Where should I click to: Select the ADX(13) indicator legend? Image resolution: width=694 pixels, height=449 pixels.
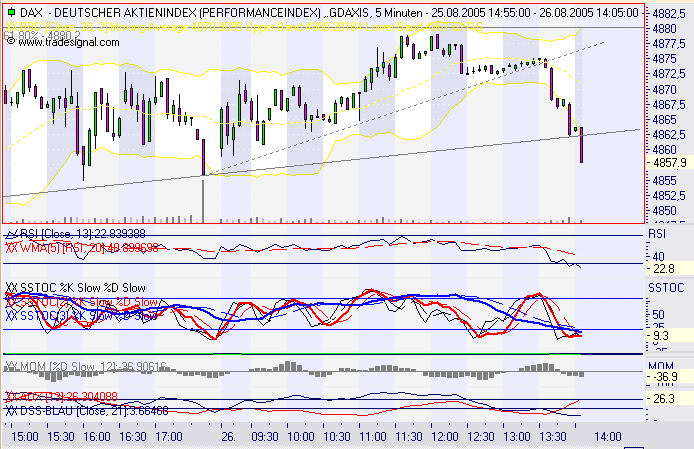(x=62, y=396)
